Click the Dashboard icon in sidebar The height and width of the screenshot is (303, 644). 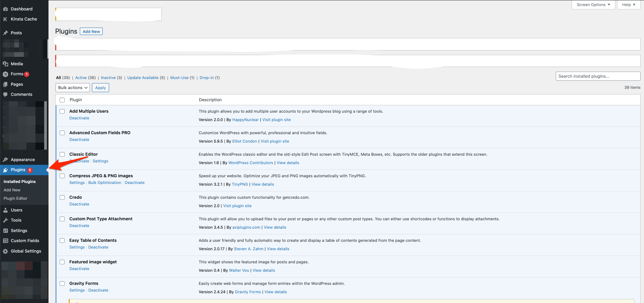click(x=5, y=9)
